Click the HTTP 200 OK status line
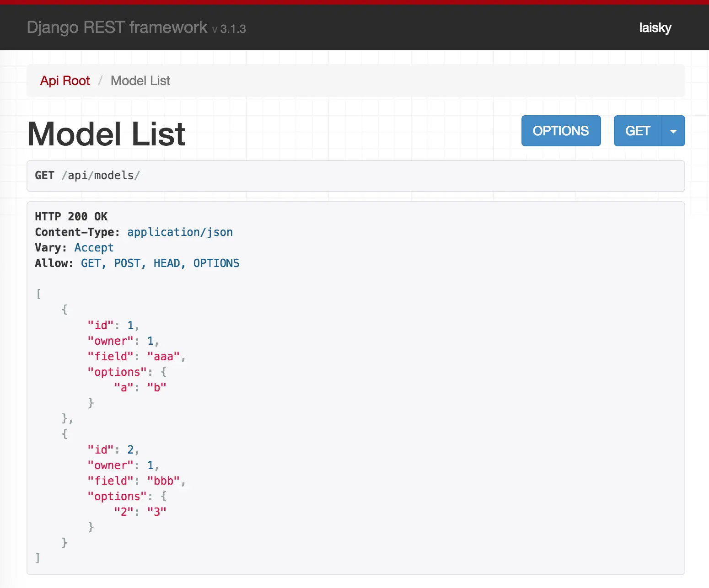 (71, 217)
